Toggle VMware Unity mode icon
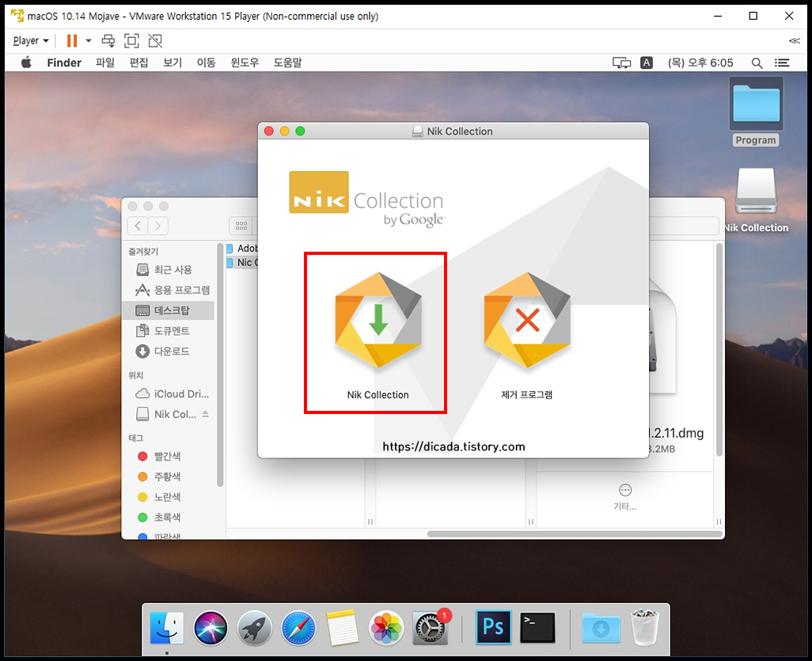The height and width of the screenshot is (661, 812). [x=155, y=40]
